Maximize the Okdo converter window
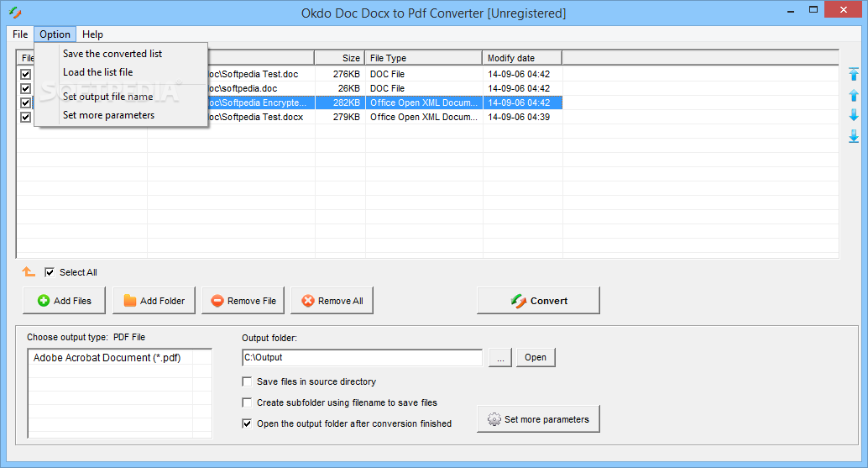Viewport: 868px width, 468px height. click(813, 10)
